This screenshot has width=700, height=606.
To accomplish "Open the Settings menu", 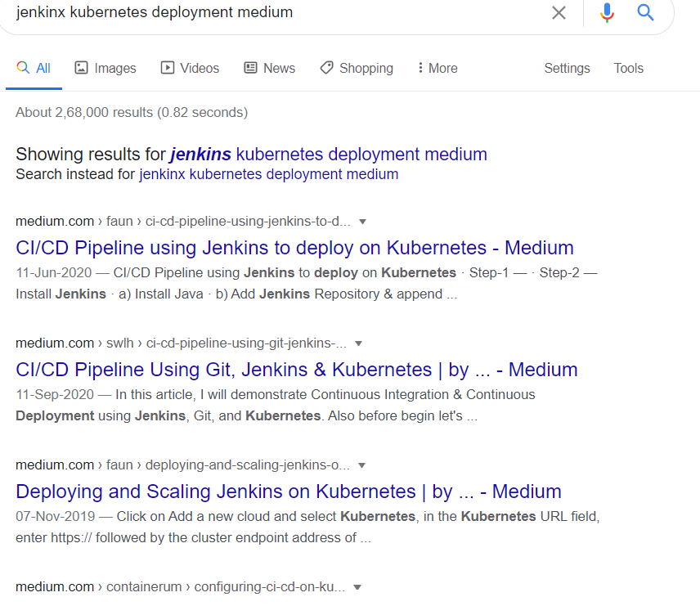I will pyautogui.click(x=567, y=68).
